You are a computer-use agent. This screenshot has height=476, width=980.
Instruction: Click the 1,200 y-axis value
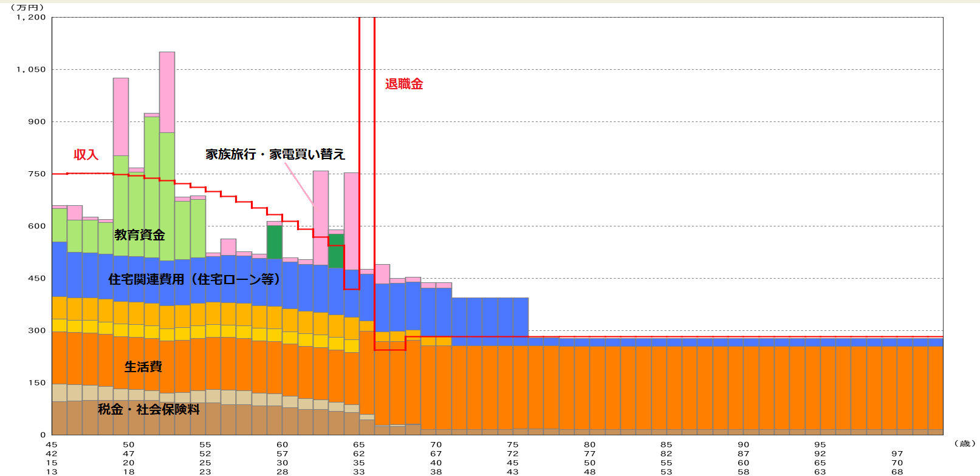[x=31, y=17]
